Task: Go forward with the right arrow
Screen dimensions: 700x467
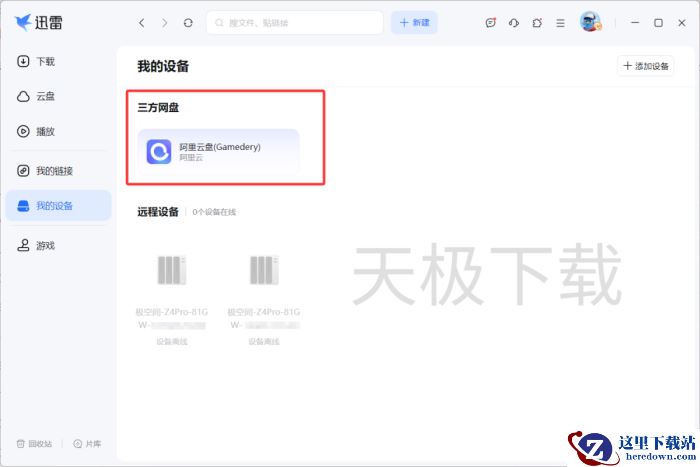Action: coord(165,23)
